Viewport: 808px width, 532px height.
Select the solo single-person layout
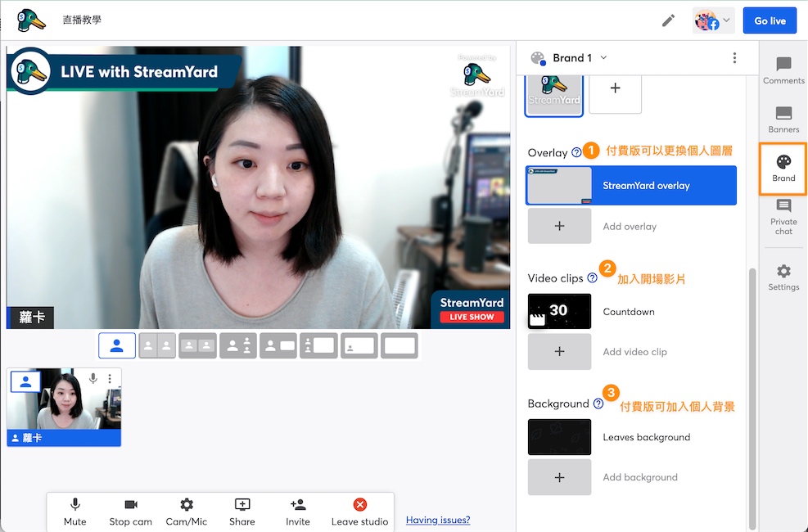tap(117, 345)
